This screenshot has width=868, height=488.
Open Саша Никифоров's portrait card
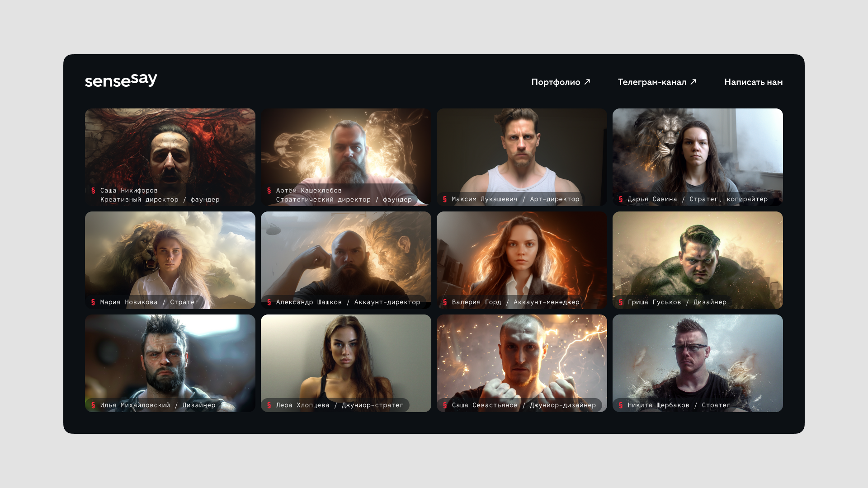(x=170, y=157)
